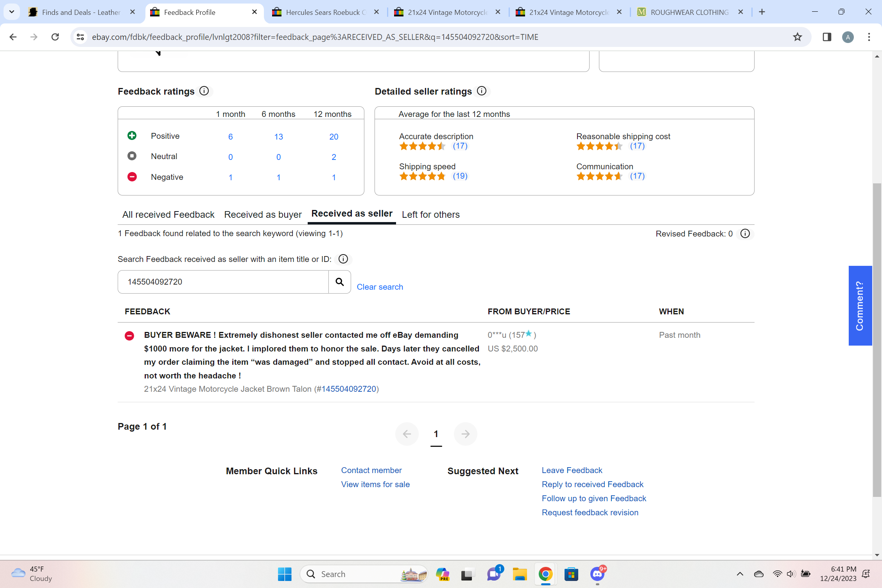This screenshot has height=588, width=882.
Task: Switch to Hercules Sears Roebuck browser tab
Action: pyautogui.click(x=325, y=12)
